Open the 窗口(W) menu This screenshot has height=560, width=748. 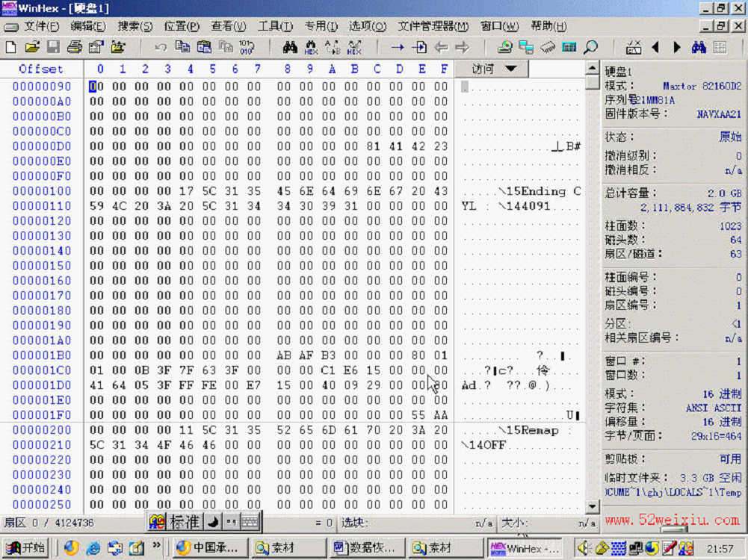(499, 26)
